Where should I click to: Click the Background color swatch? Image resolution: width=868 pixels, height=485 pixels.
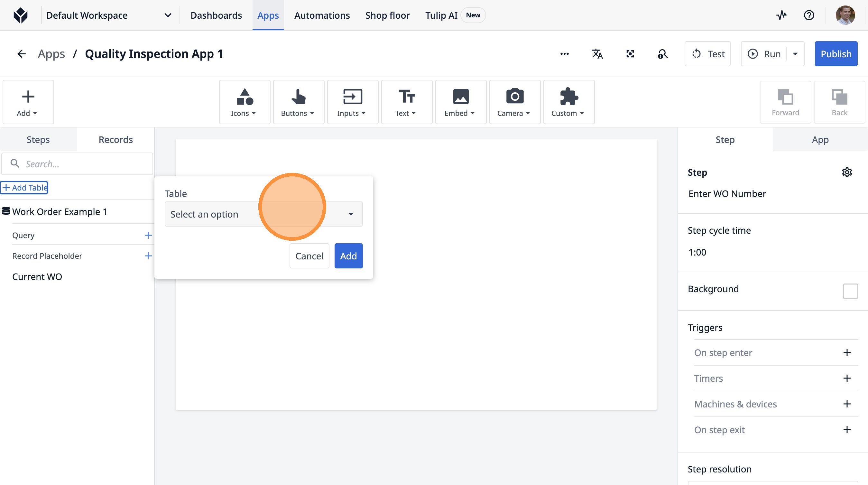pos(850,291)
